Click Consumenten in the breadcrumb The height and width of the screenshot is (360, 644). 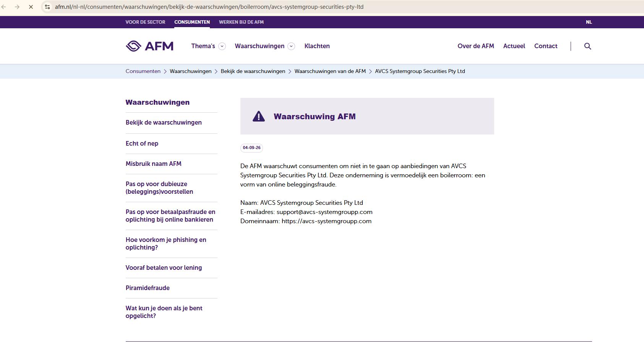click(x=143, y=71)
